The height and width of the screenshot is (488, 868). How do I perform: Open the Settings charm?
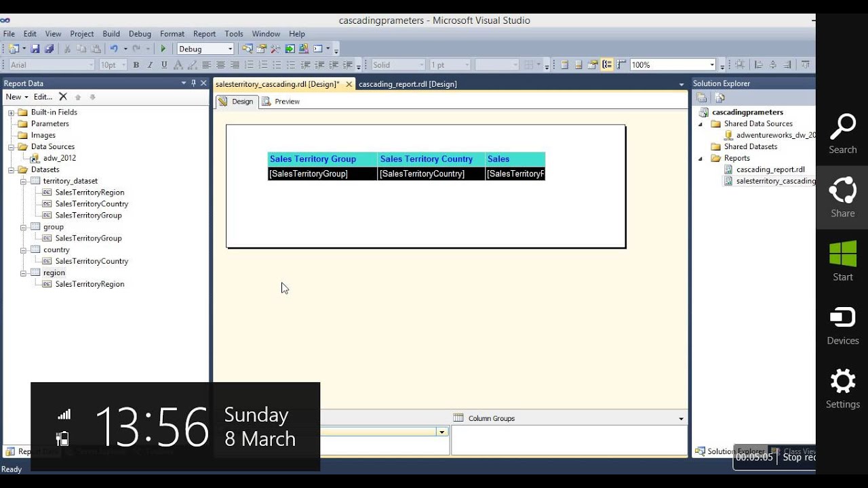[843, 389]
